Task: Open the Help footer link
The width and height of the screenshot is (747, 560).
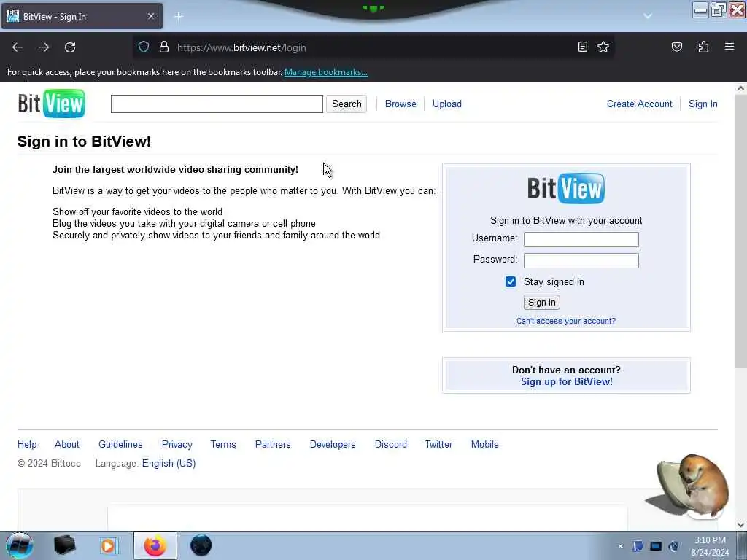Action: point(27,444)
